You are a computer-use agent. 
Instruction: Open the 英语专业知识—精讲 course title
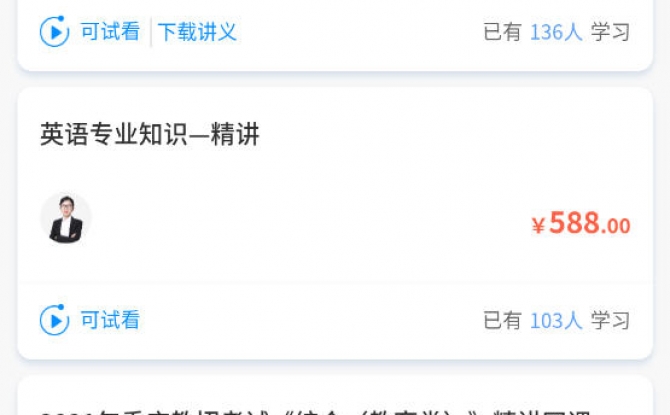[150, 134]
